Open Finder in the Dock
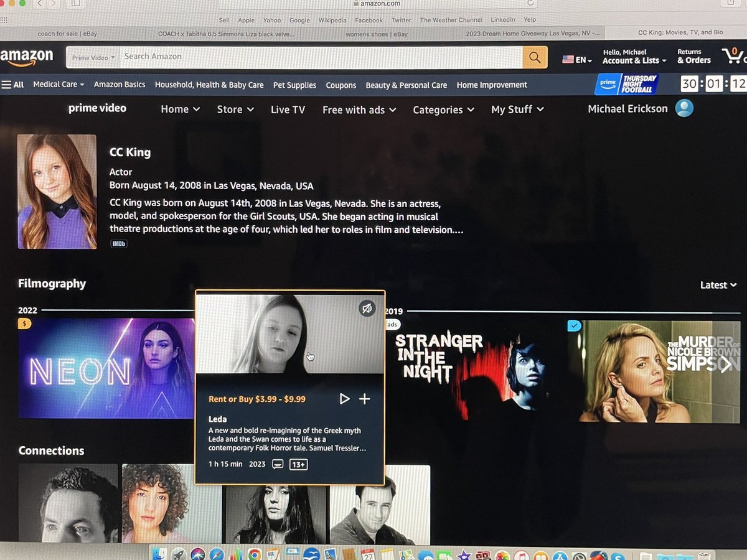 (160, 554)
